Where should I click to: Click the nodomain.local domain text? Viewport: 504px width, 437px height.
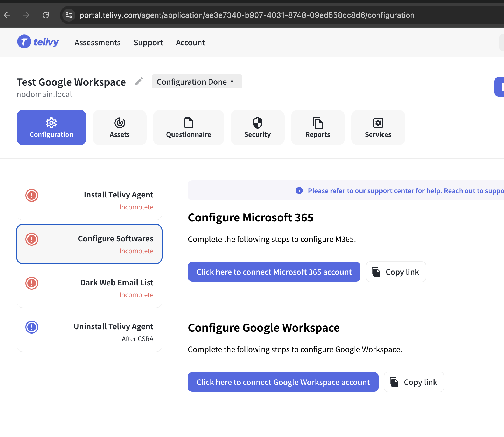[x=44, y=94]
